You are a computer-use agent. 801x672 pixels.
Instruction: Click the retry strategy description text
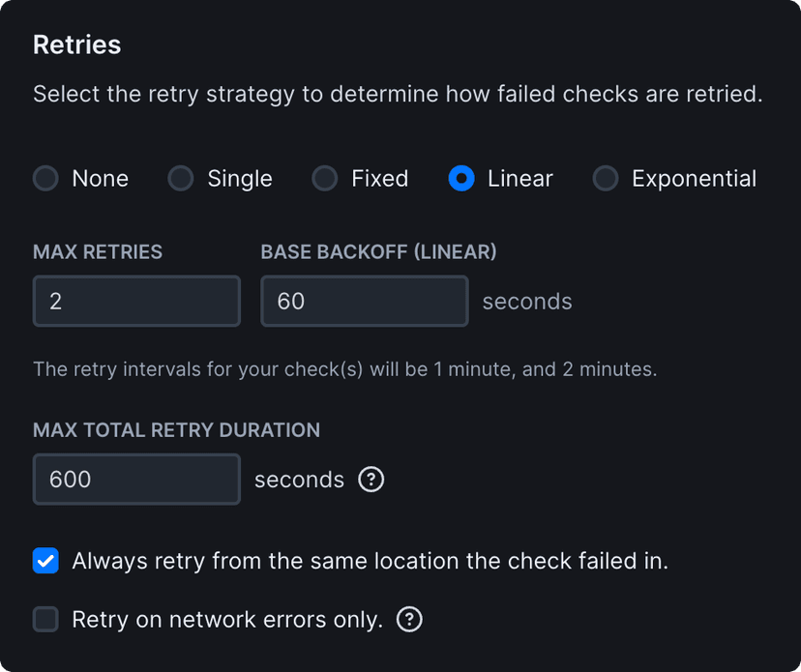[x=398, y=95]
